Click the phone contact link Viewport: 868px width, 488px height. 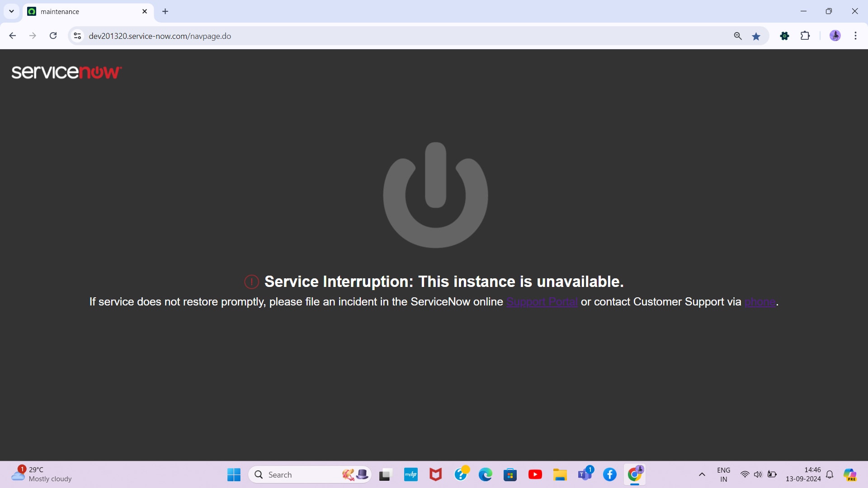[759, 302]
